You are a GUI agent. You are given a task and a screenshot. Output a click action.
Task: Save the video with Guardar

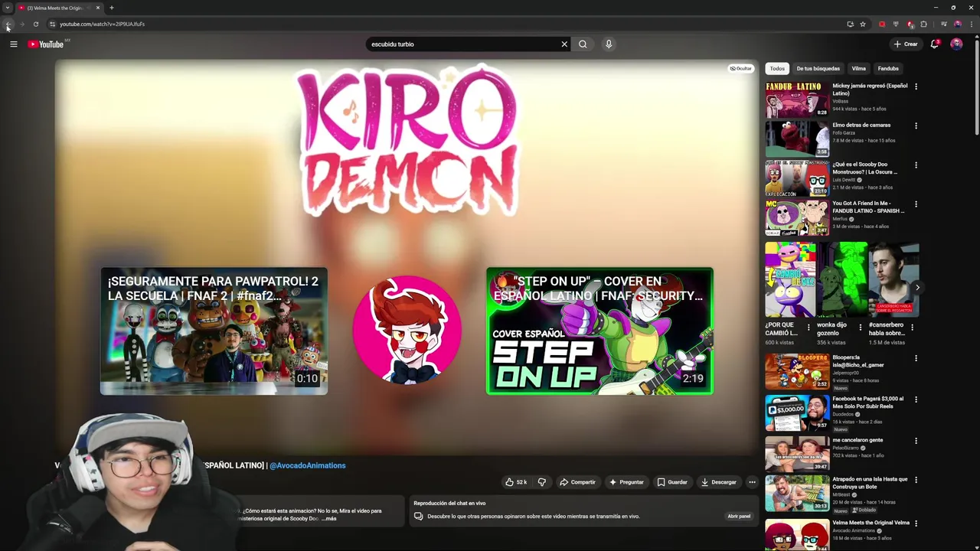coord(672,482)
